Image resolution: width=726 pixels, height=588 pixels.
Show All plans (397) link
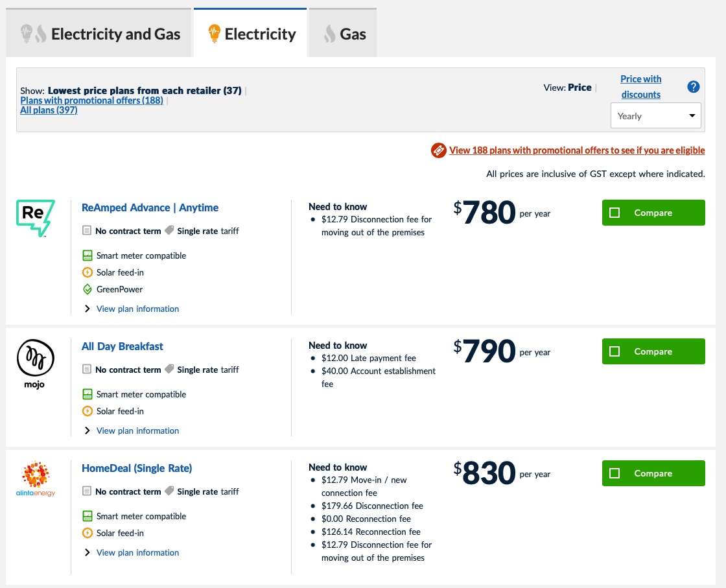(49, 110)
